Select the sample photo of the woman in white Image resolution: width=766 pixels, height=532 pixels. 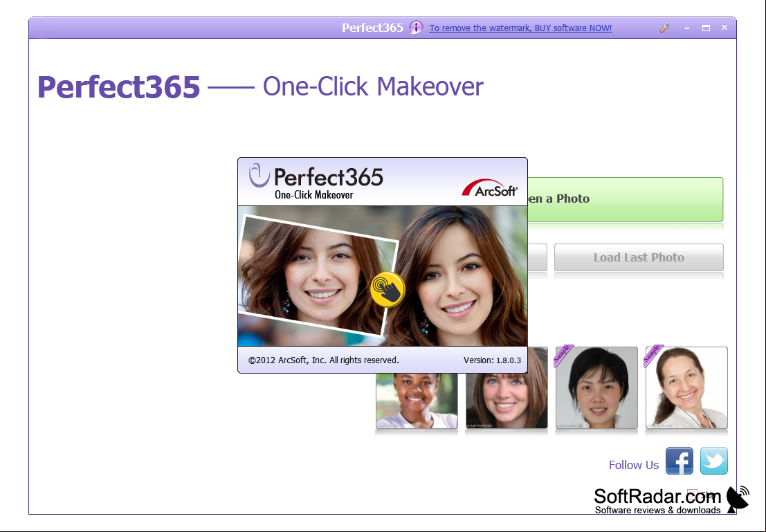click(686, 388)
